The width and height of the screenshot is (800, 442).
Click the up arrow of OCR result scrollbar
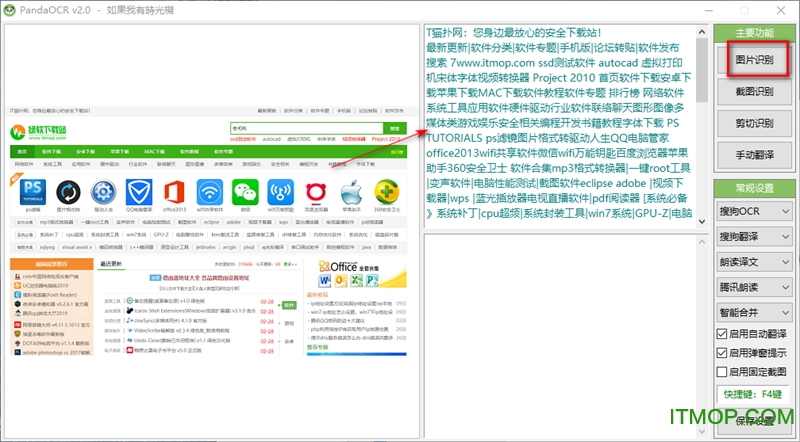pyautogui.click(x=702, y=32)
